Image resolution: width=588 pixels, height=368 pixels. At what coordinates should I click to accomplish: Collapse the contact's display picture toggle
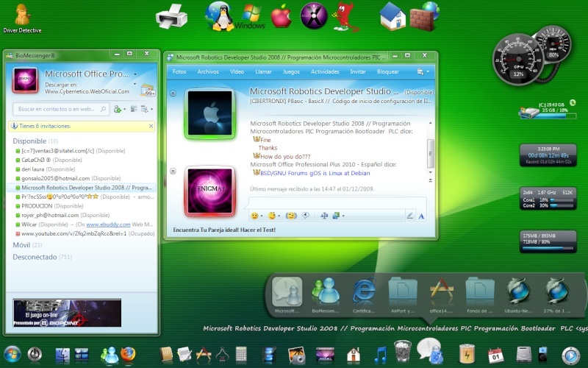173,93
